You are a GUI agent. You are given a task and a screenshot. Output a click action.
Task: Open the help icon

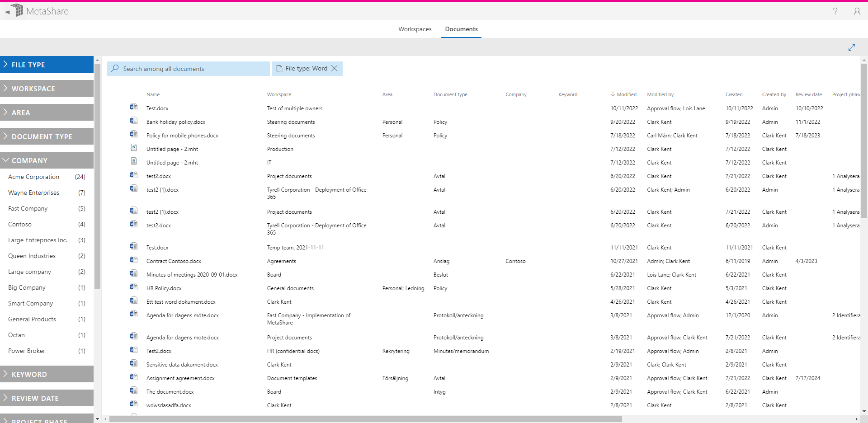[835, 11]
